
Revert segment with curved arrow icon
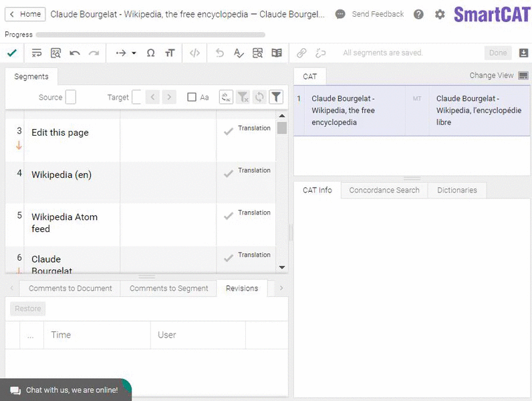coord(220,53)
